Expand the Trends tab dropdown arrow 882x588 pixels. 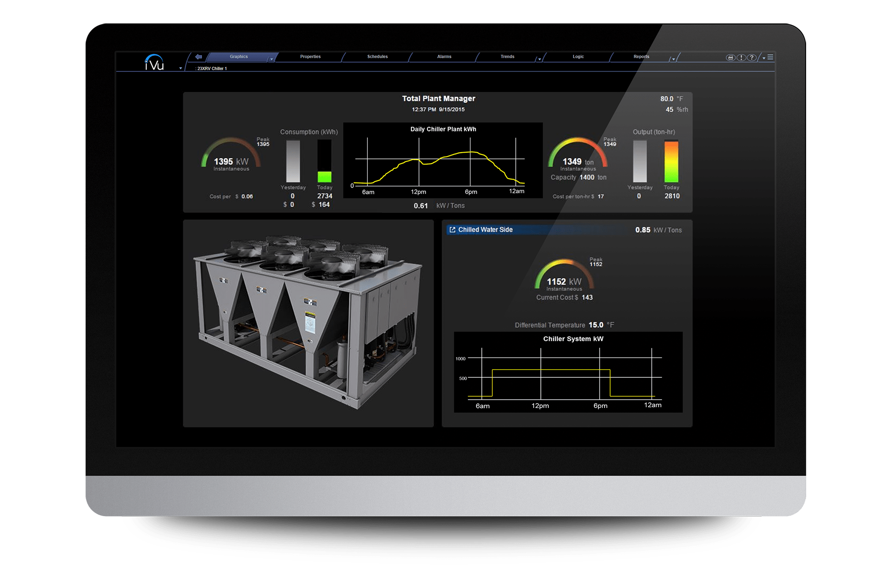(x=539, y=59)
